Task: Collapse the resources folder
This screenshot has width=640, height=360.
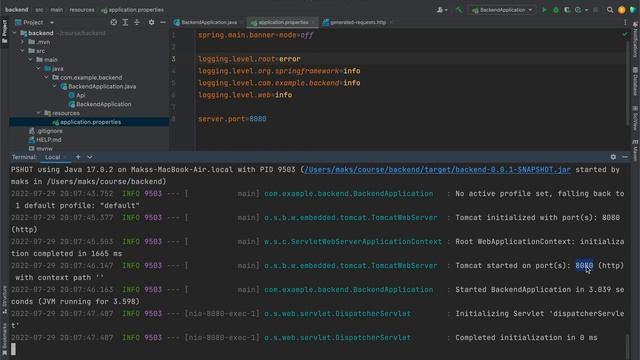Action: [38, 113]
